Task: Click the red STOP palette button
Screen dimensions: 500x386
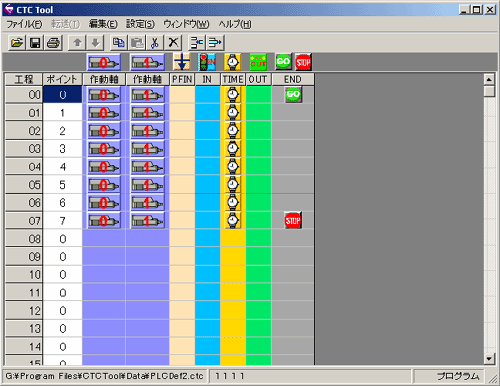Action: pyautogui.click(x=303, y=62)
